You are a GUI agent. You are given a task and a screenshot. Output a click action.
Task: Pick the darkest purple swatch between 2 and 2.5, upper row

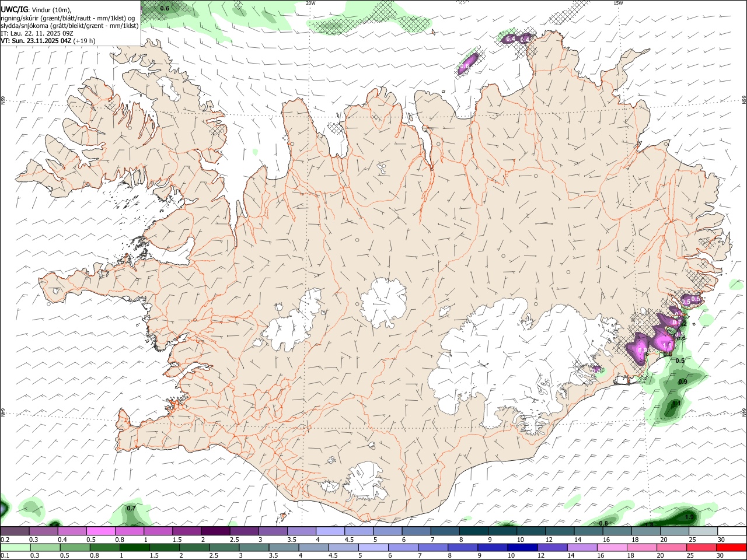[x=215, y=531]
